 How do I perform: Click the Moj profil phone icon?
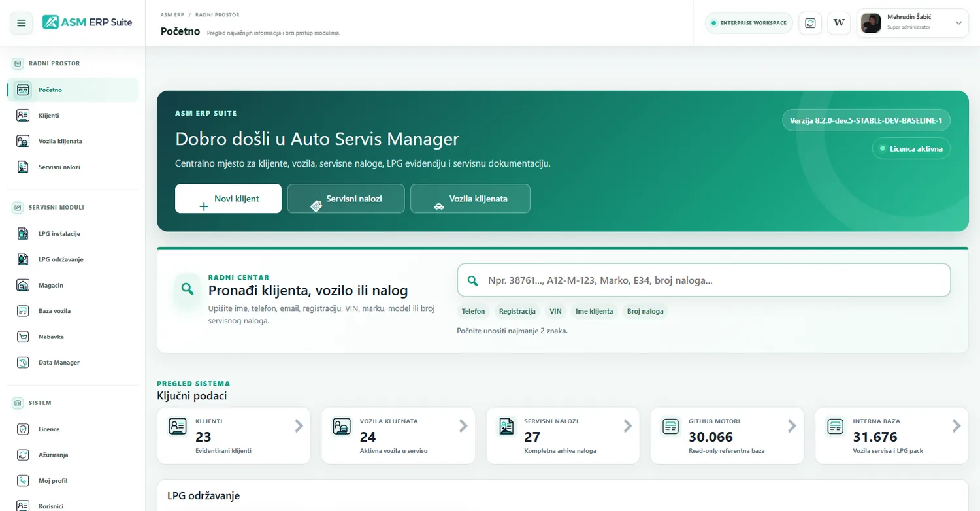pos(23,481)
